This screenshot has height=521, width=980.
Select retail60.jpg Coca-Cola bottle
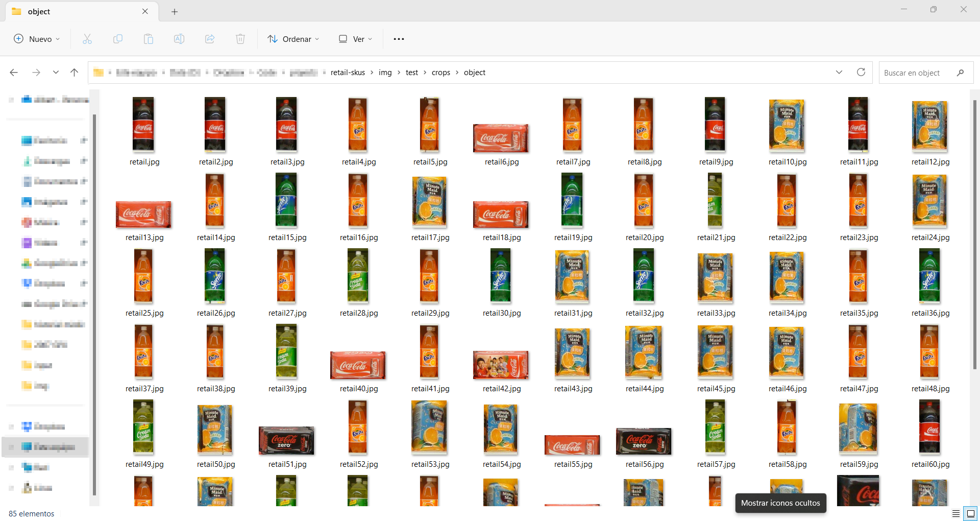point(929,427)
